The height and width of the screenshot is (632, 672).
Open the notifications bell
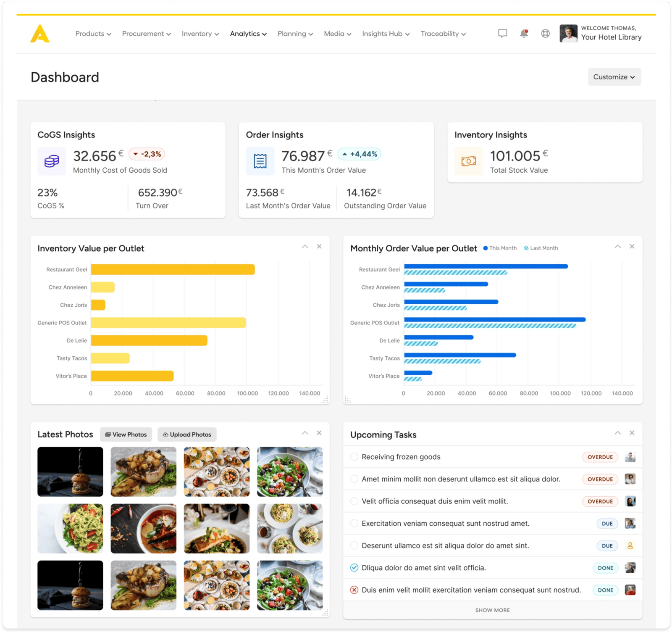pos(524,34)
